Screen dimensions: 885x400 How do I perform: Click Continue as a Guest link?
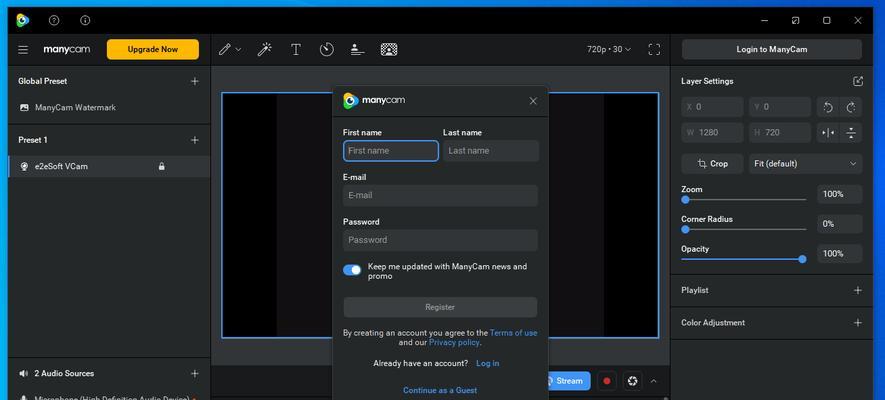click(x=440, y=390)
